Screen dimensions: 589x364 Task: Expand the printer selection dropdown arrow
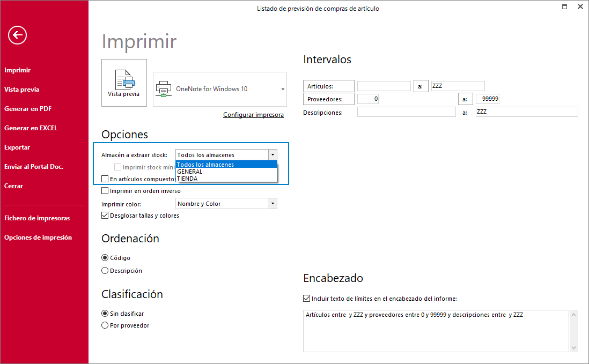coord(283,90)
